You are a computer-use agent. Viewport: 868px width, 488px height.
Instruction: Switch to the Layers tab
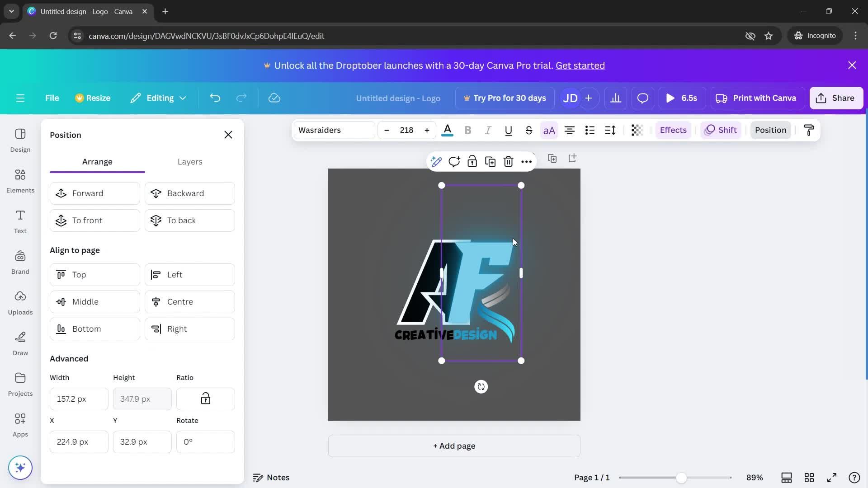190,161
